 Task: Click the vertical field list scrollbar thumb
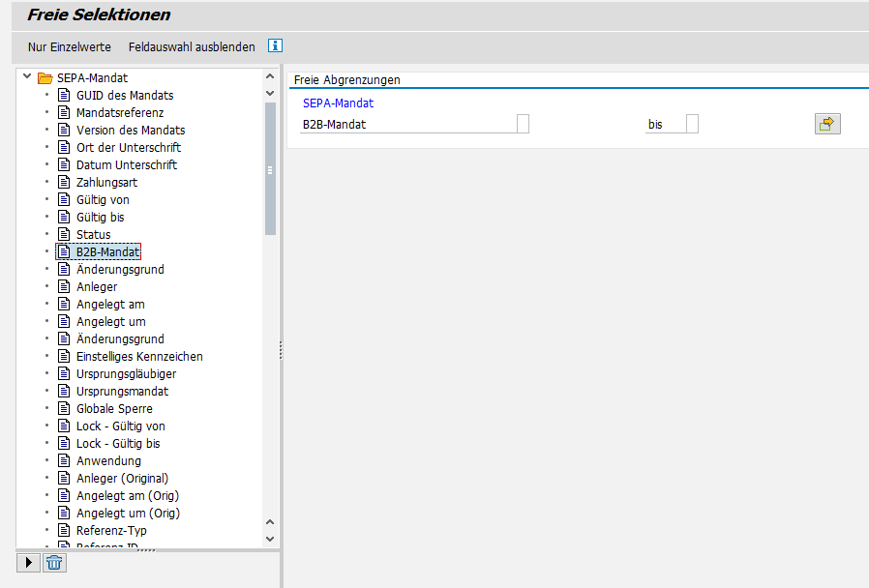[270, 169]
